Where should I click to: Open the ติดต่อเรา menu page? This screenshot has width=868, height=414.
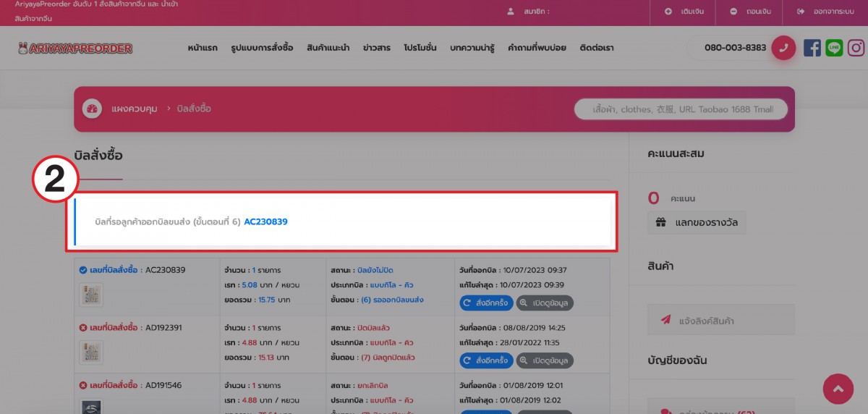[x=597, y=48]
